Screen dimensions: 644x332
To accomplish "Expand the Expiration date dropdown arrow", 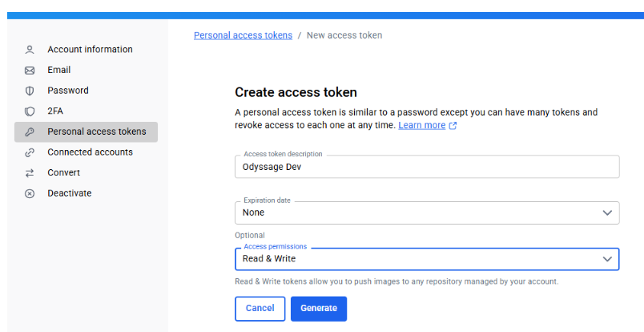I will pyautogui.click(x=607, y=213).
